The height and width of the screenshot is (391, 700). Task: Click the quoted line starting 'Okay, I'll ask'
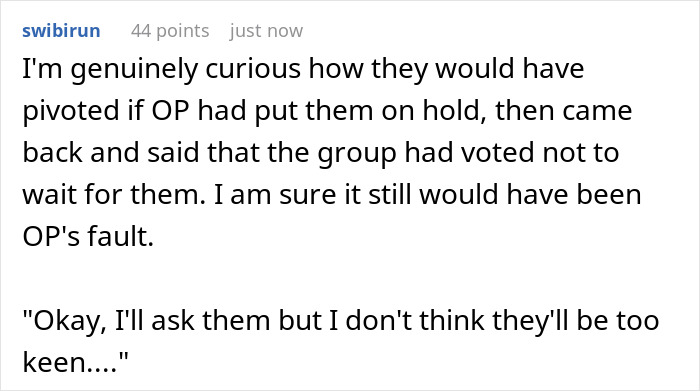tap(341, 341)
